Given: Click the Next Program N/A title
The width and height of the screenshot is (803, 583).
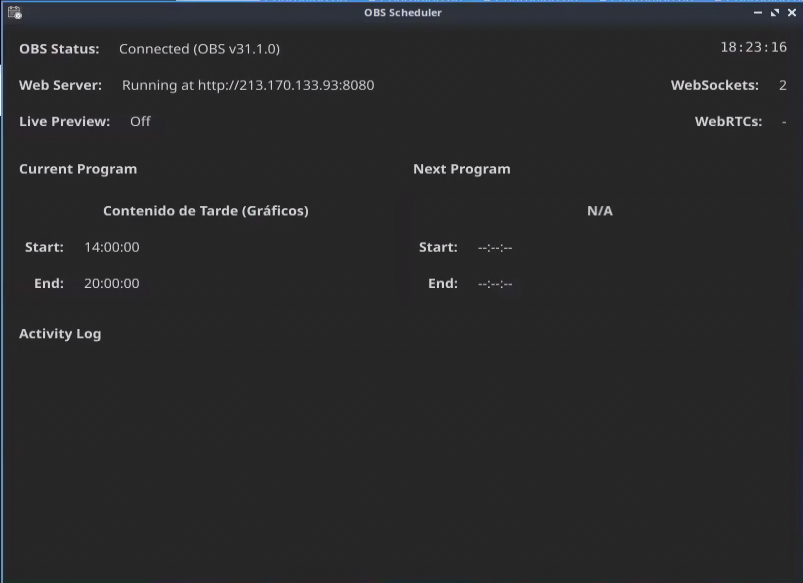Looking at the screenshot, I should [x=599, y=211].
